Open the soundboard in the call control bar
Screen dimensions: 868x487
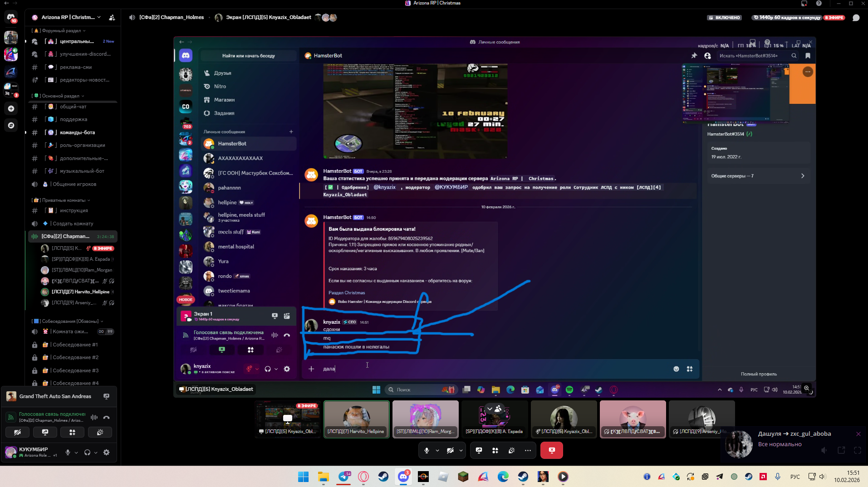(511, 450)
